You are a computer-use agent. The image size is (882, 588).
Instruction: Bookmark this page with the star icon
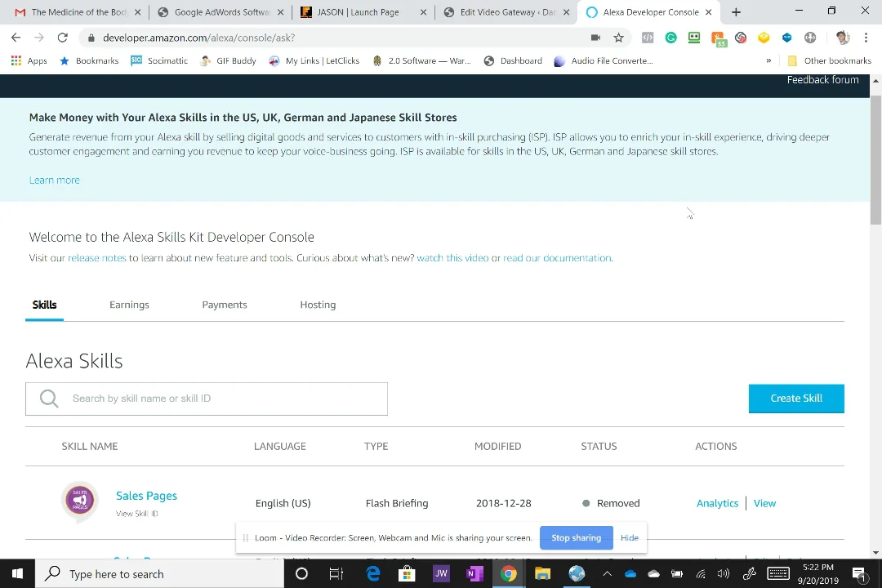(619, 38)
